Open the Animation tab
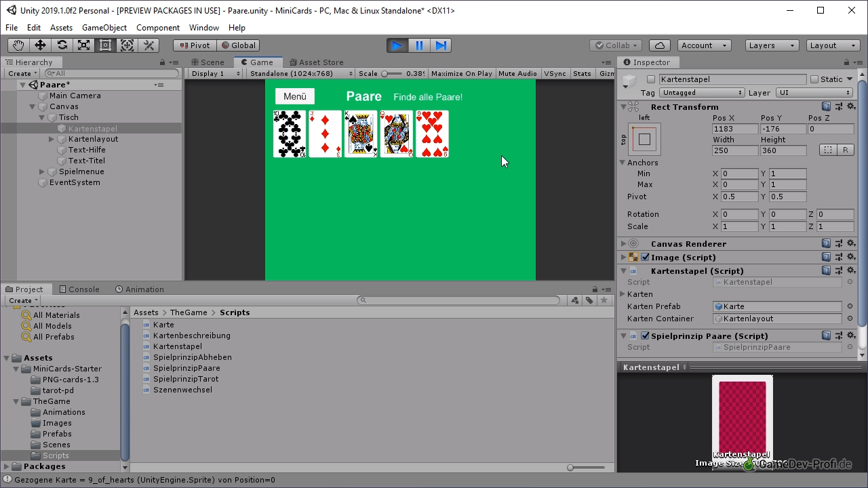This screenshot has width=868, height=488. pyautogui.click(x=139, y=289)
